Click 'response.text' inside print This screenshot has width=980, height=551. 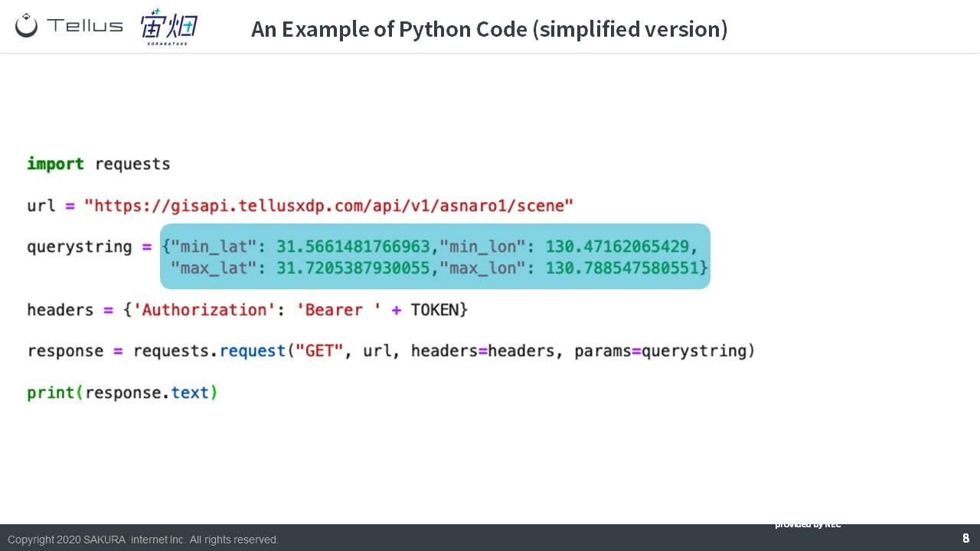pos(147,393)
